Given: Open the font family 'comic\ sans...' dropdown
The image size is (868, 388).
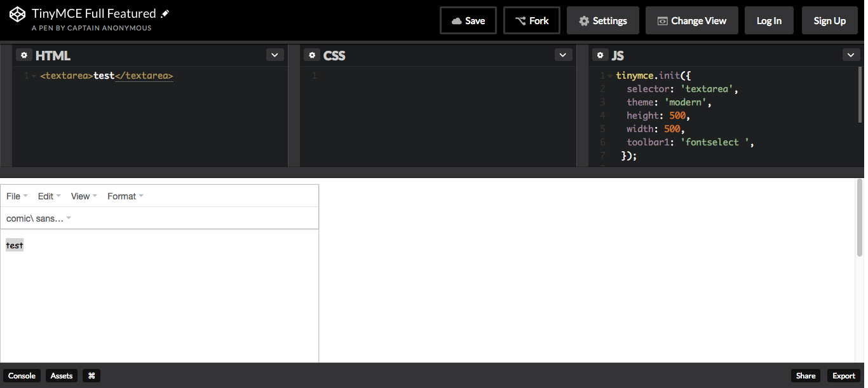Looking at the screenshot, I should (x=39, y=218).
